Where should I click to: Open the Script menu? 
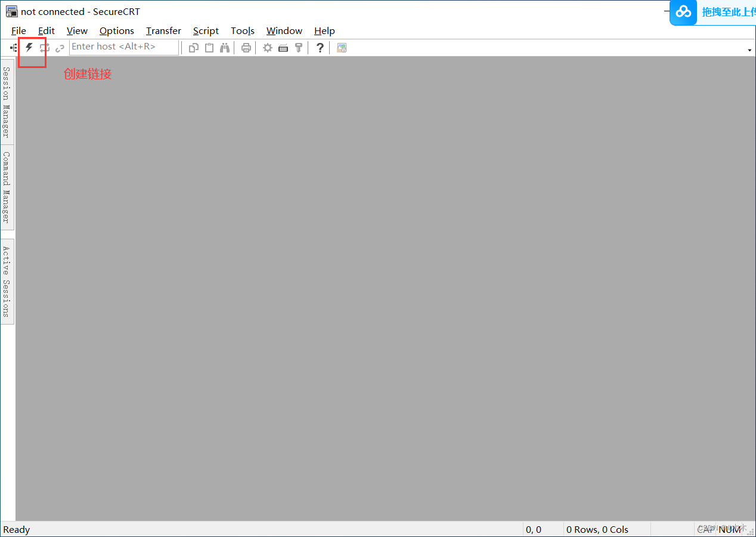click(x=206, y=31)
